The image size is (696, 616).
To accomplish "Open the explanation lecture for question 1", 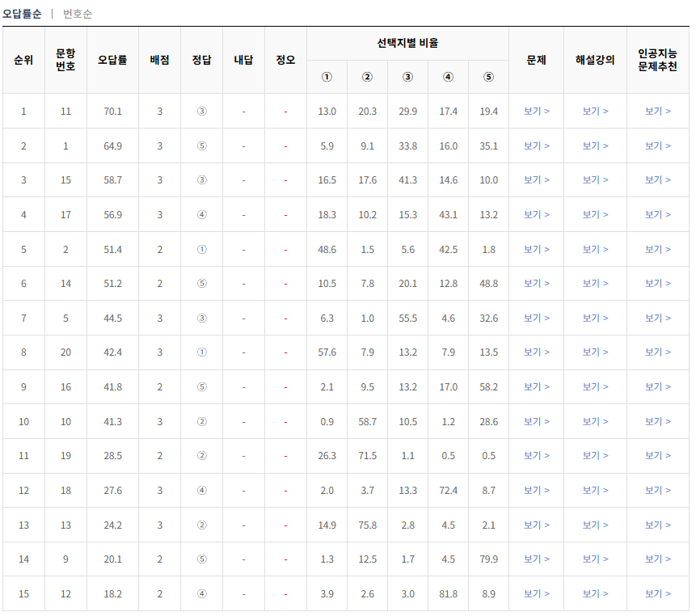I will coord(596,146).
